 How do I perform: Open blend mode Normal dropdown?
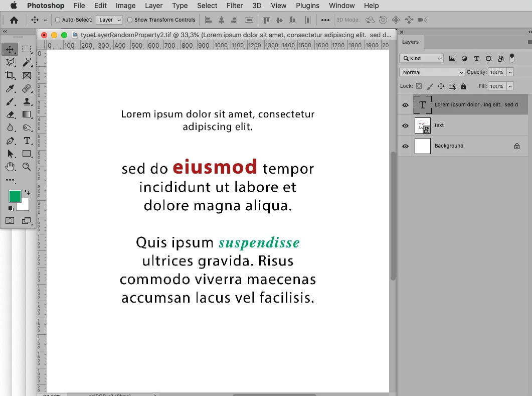432,72
